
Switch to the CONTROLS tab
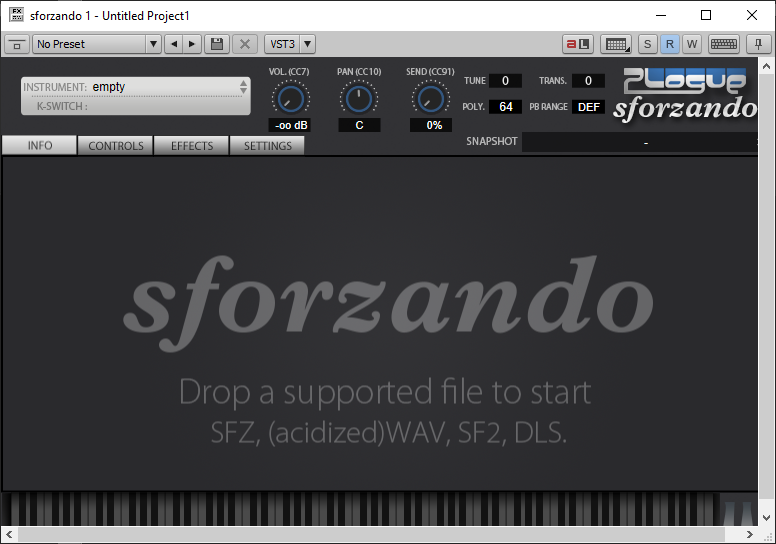(x=116, y=146)
